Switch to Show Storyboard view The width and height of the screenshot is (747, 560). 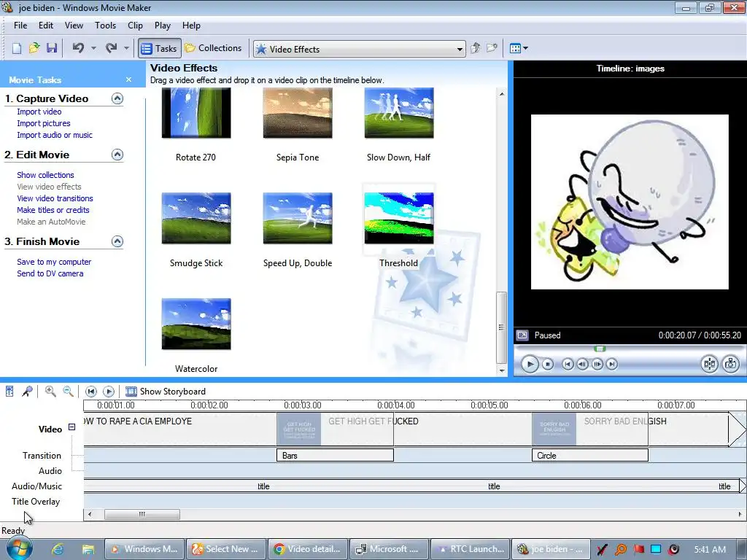click(x=166, y=392)
